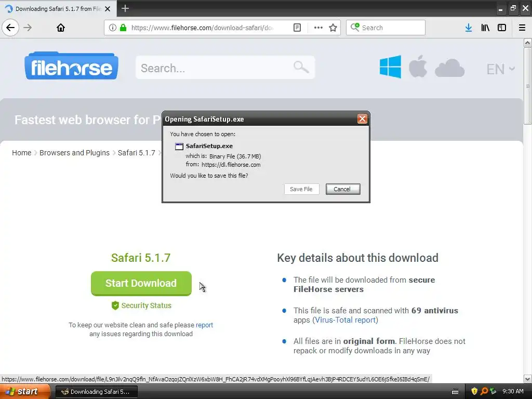Click the forward navigation arrow
The width and height of the screenshot is (532, 399).
click(28, 28)
